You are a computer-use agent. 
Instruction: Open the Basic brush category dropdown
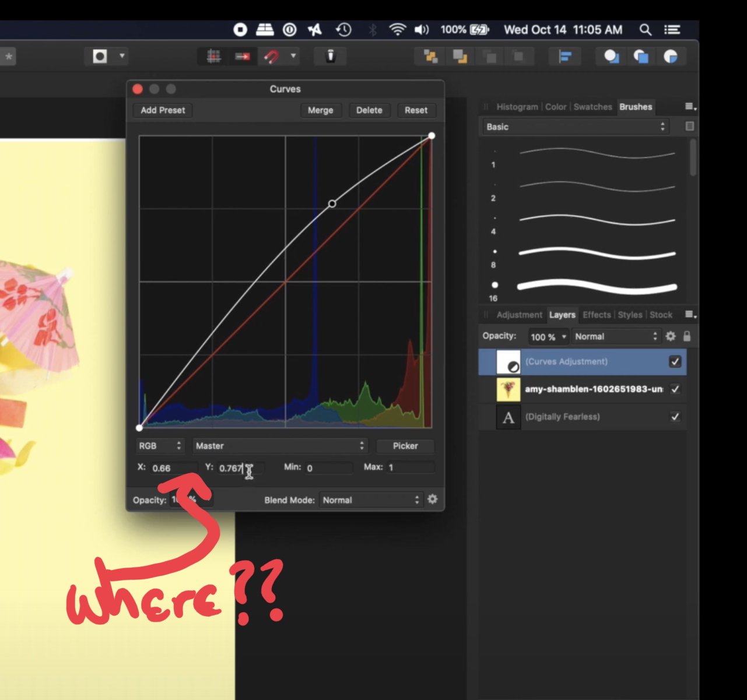575,126
